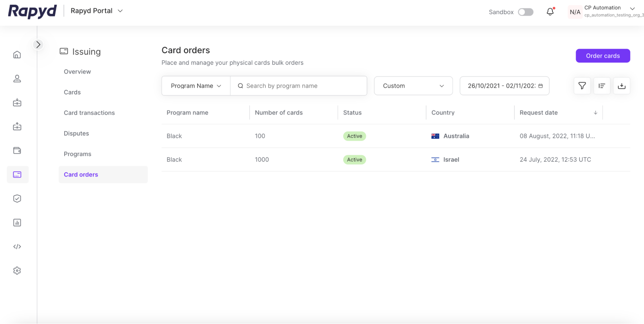Click the download export icon
This screenshot has width=644, height=324.
621,86
